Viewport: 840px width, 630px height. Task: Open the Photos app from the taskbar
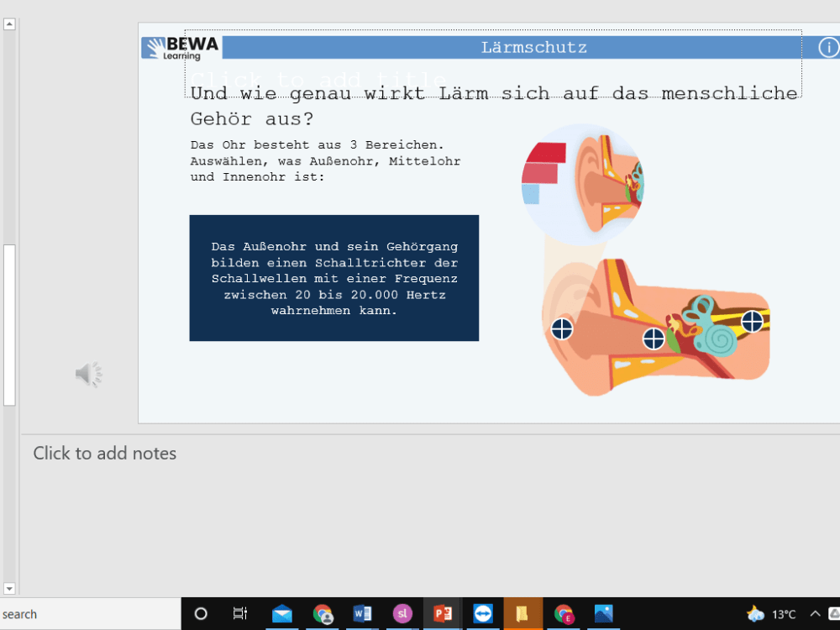[x=604, y=614]
